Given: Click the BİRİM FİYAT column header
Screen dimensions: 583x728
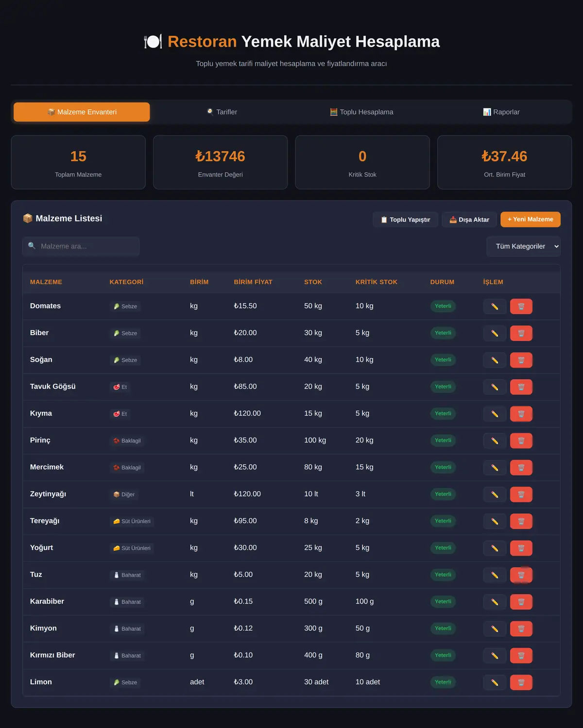Looking at the screenshot, I should pos(253,282).
